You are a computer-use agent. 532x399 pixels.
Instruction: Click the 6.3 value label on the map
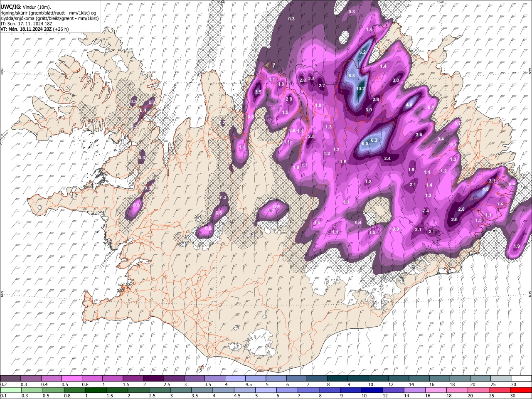(374, 140)
